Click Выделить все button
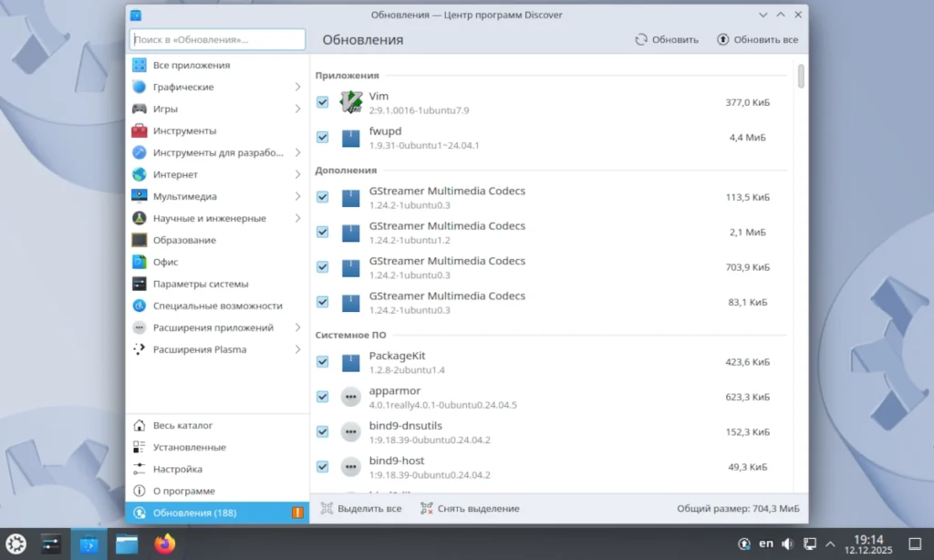 [361, 509]
